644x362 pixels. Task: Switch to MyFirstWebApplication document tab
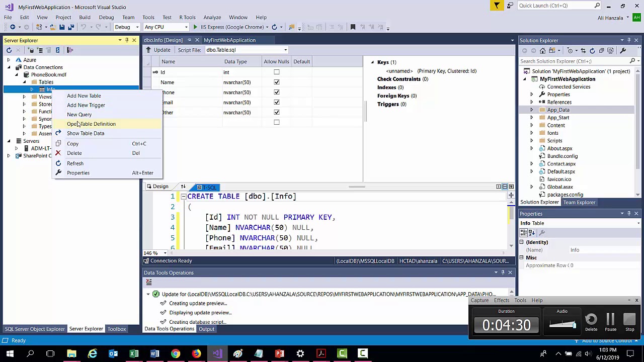(x=230, y=40)
